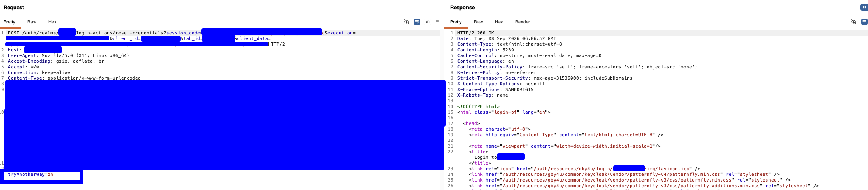Switch to side-by-side layout icon near Response
Image resolution: width=868 pixels, height=190 pixels.
click(x=864, y=7)
